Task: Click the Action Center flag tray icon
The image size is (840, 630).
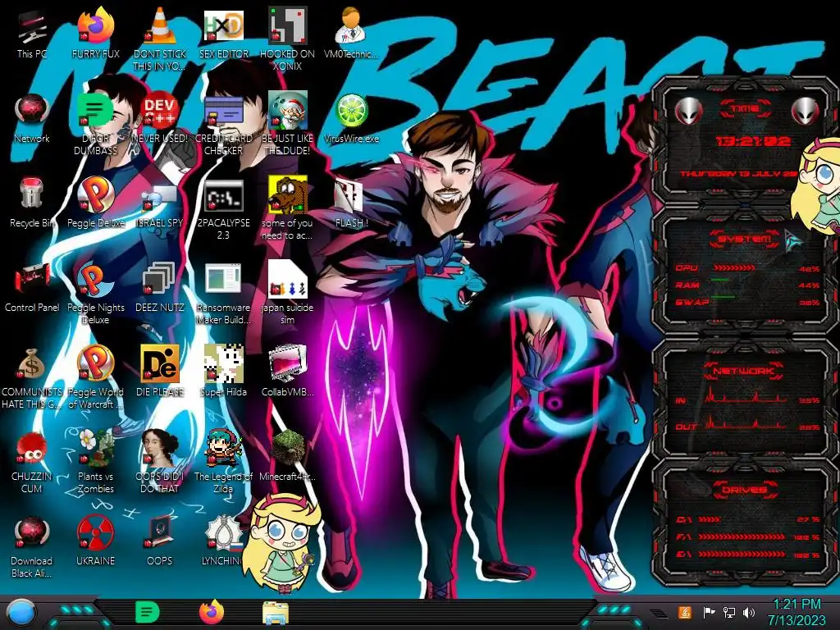Action: [x=709, y=612]
